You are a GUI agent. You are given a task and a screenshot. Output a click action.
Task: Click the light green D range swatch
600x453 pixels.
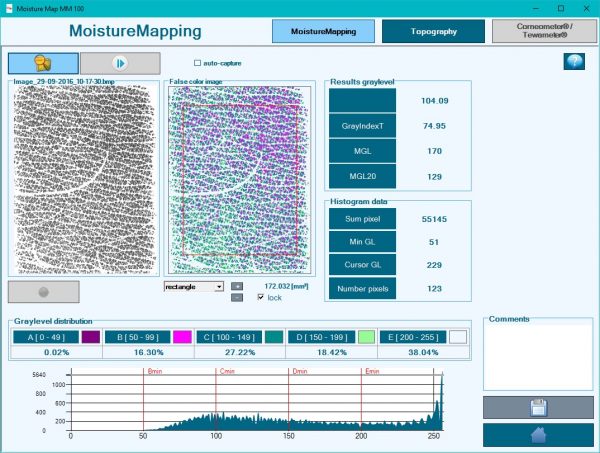coord(366,337)
